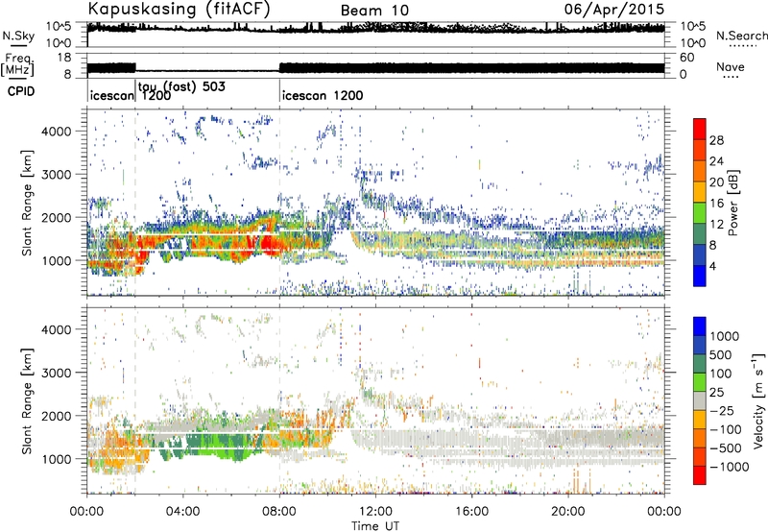Click the "Slant Range [km]" label of the power panel
768x532 pixels.
26,203
